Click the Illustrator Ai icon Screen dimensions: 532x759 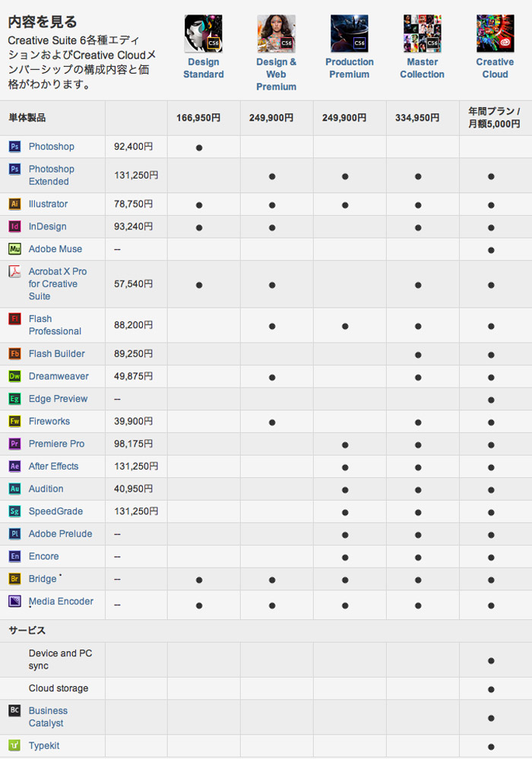pos(14,204)
